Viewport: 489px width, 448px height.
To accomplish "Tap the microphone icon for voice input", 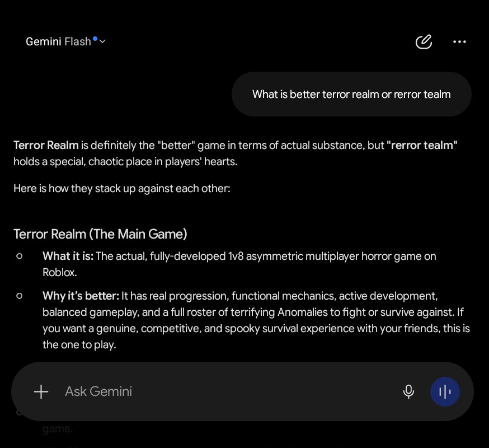I will 408,391.
